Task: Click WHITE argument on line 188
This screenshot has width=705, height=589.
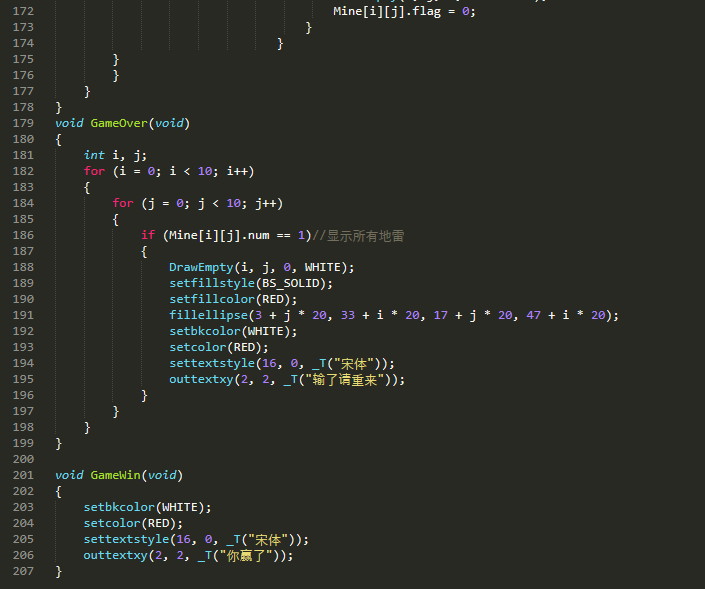Action: point(323,268)
